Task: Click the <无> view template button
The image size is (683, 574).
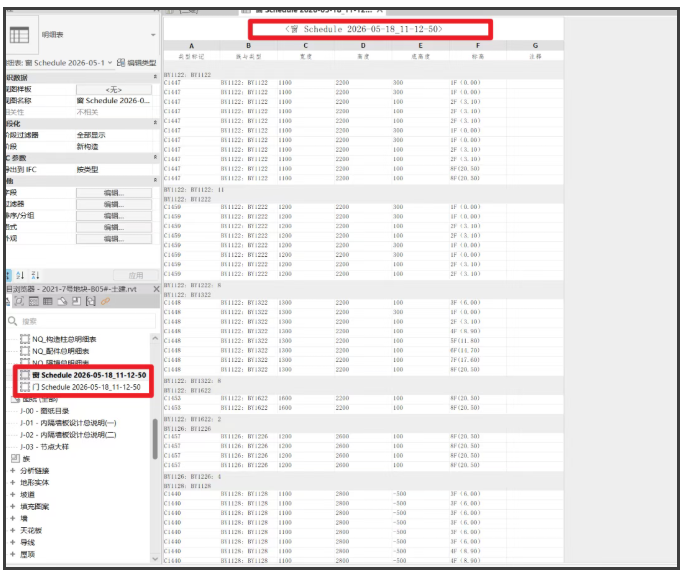Action: 114,89
